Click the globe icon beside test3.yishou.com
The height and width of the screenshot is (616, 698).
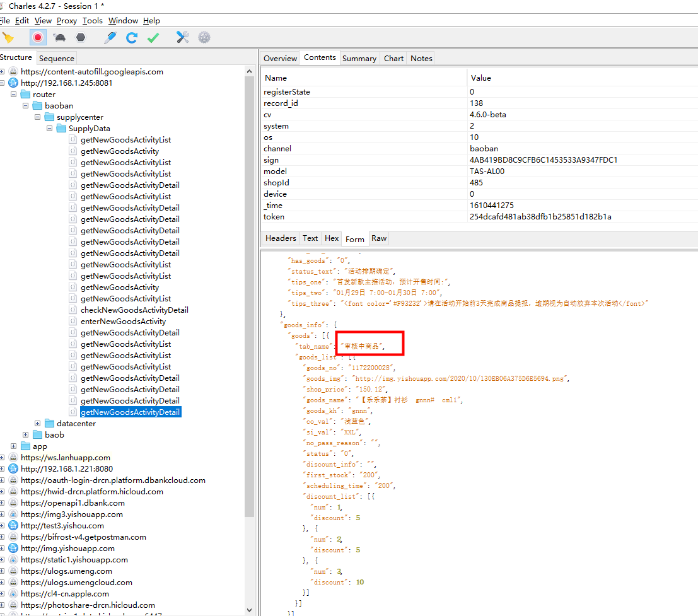[x=13, y=526]
